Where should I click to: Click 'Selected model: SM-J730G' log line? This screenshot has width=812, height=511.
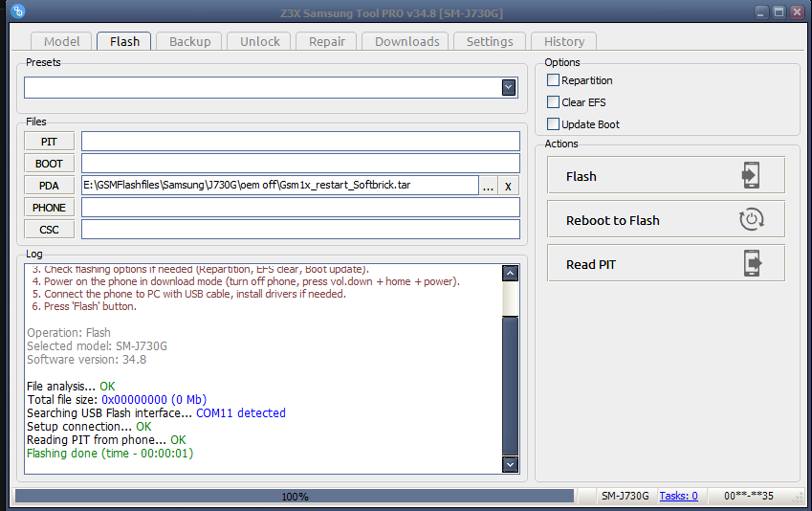click(x=97, y=346)
